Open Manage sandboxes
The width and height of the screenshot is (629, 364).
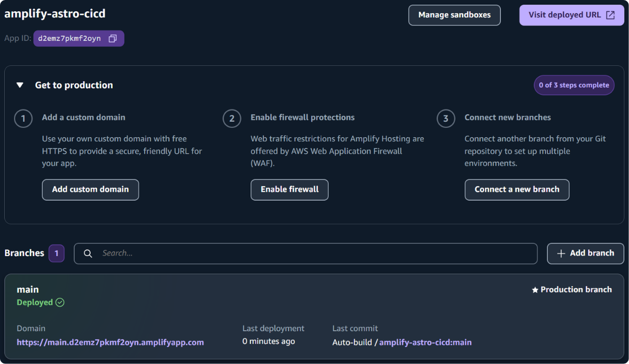pos(454,15)
